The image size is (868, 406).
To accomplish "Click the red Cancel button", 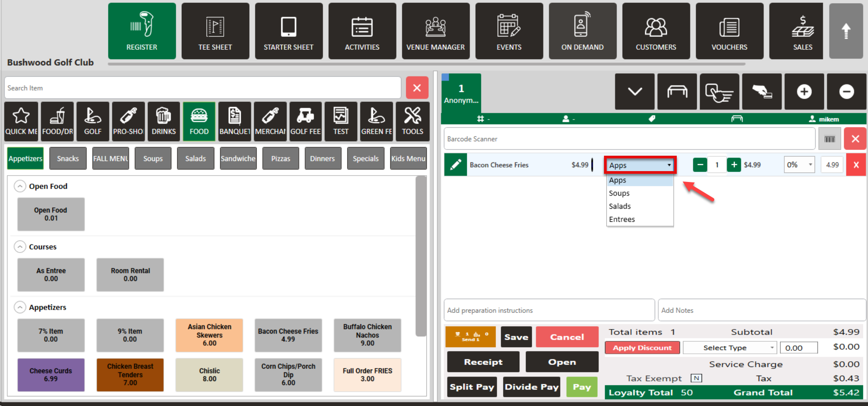I will 567,337.
